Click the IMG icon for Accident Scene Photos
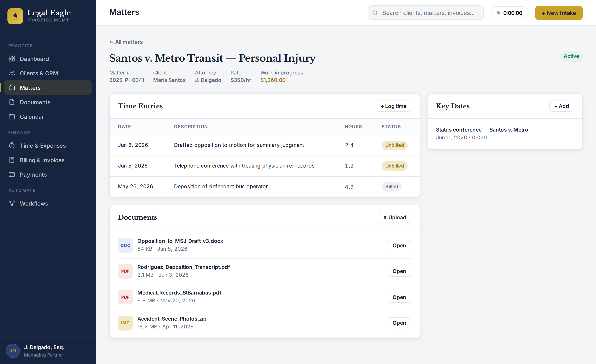 click(x=125, y=323)
